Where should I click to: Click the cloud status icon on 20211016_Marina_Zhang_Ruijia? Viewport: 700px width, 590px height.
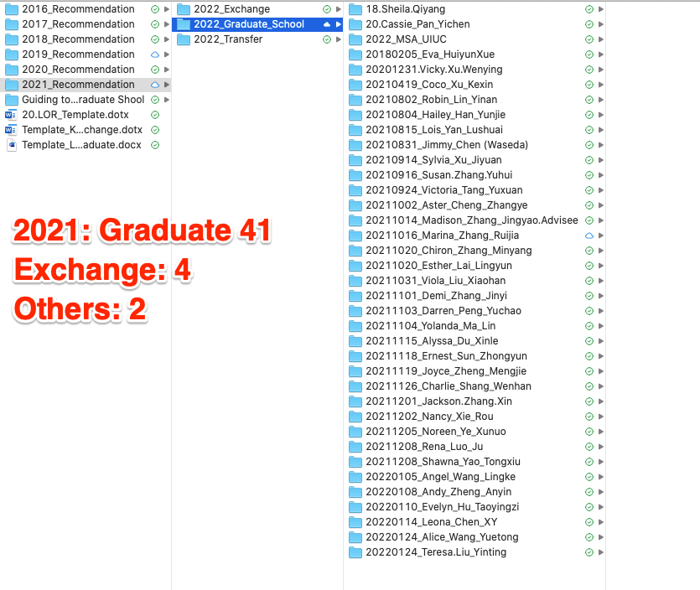(x=589, y=235)
